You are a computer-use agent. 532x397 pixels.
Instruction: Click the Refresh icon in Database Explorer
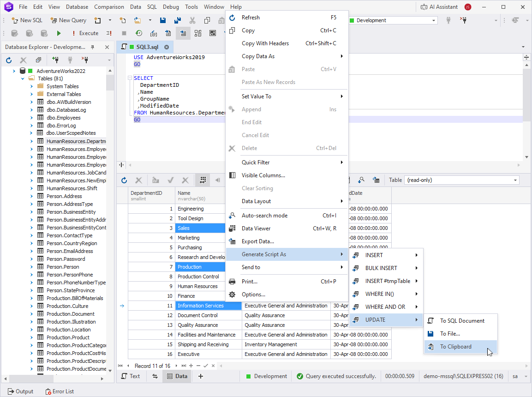click(9, 60)
